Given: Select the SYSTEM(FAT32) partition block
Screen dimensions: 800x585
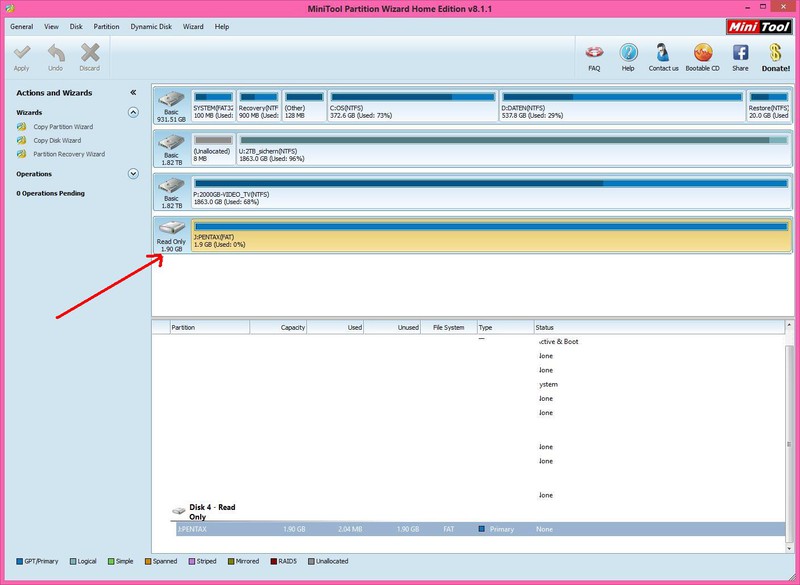Looking at the screenshot, I should [213, 106].
